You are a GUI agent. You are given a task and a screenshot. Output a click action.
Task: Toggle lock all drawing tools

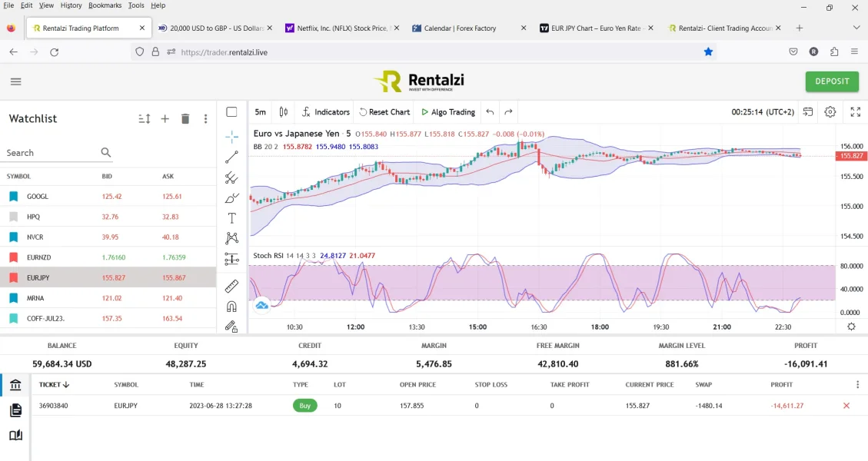[231, 327]
